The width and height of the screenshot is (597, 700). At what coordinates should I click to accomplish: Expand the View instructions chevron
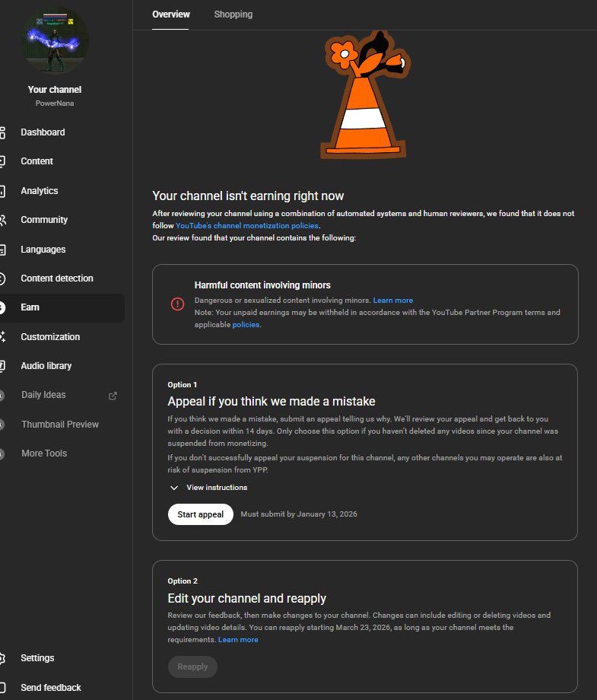point(174,488)
